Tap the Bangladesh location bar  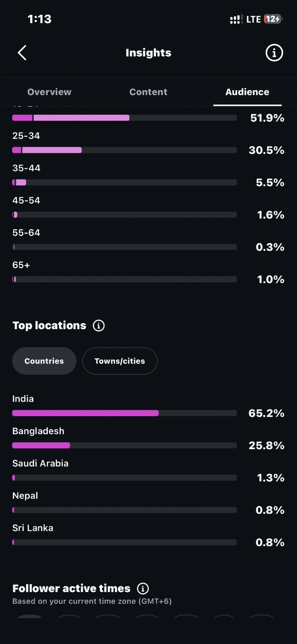[125, 445]
